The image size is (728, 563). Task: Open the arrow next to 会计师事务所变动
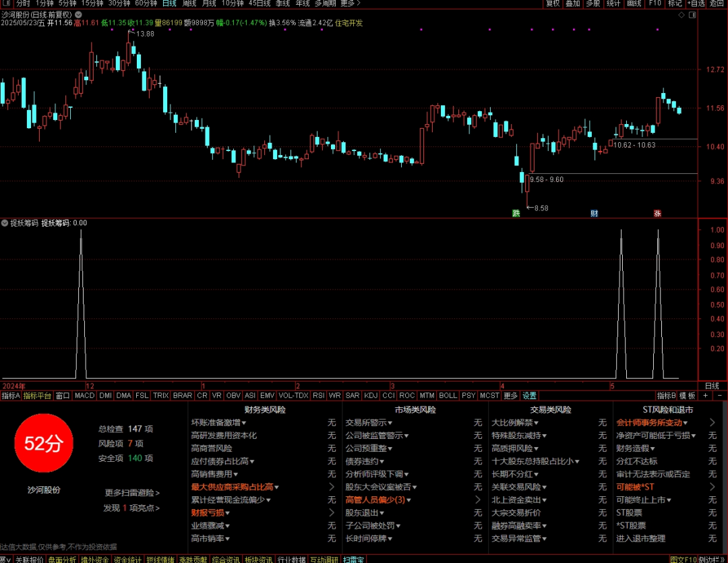coord(712,422)
